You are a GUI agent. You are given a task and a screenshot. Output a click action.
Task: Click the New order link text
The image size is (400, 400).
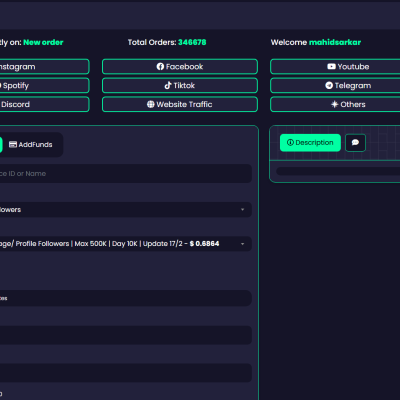[x=43, y=42]
